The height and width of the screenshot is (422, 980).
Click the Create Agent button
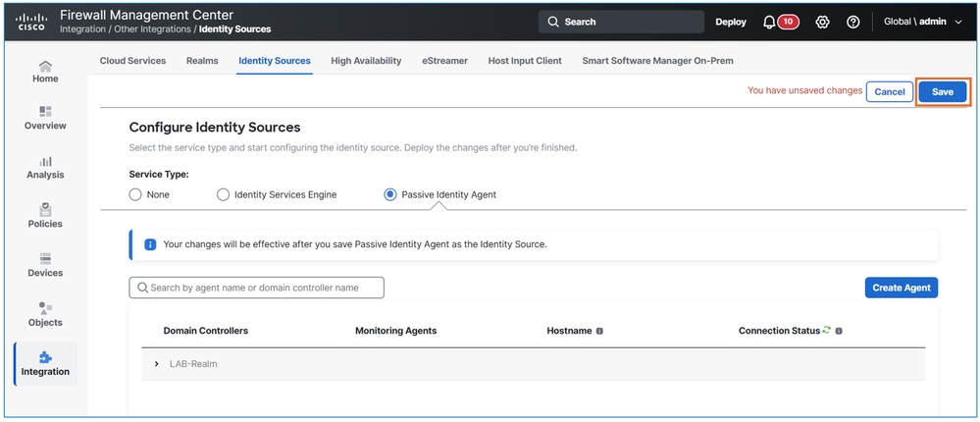click(902, 288)
